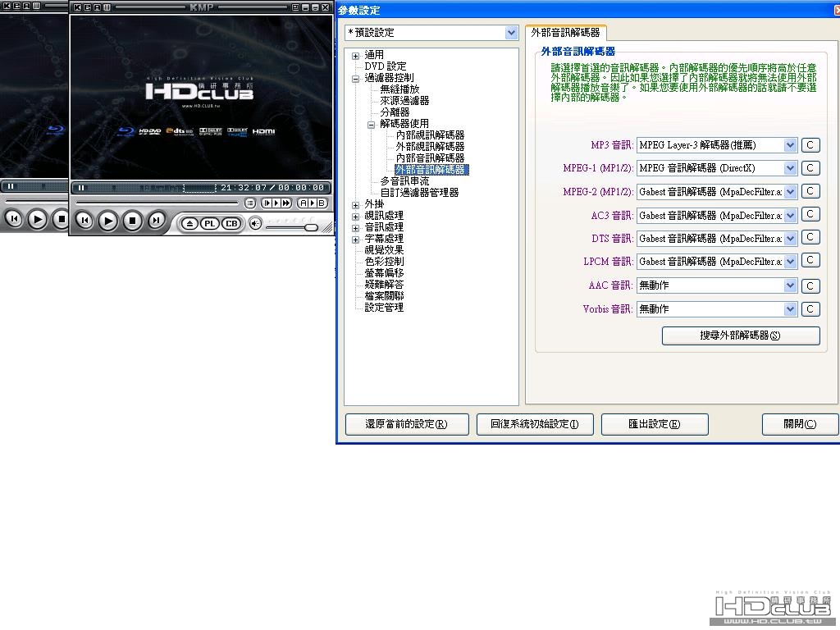
Task: Open the MP3 音訊 decoder dropdown
Action: point(790,145)
